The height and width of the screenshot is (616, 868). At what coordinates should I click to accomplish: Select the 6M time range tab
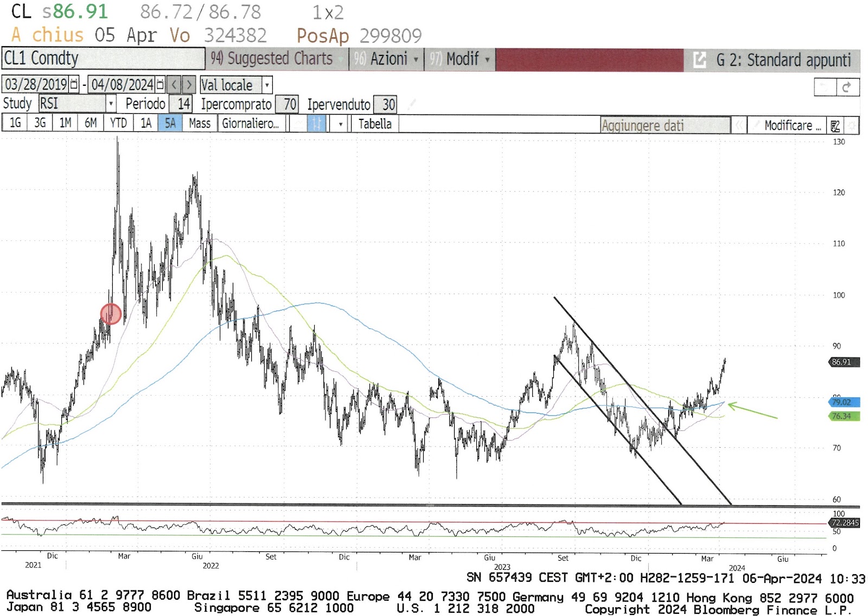91,123
